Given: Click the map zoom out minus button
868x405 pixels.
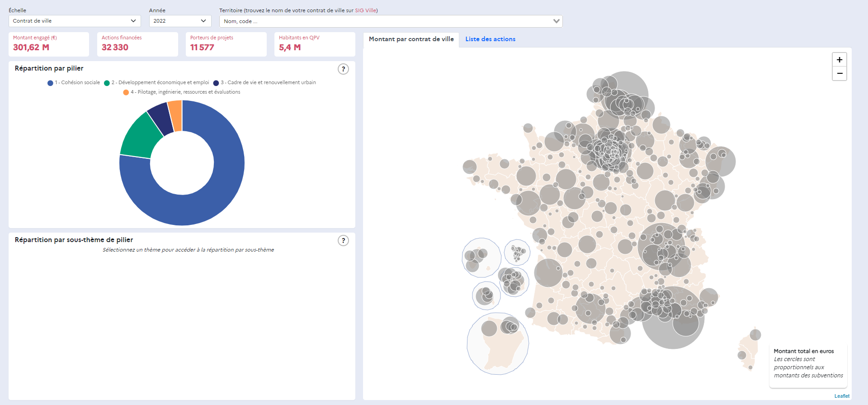Looking at the screenshot, I should pyautogui.click(x=839, y=74).
